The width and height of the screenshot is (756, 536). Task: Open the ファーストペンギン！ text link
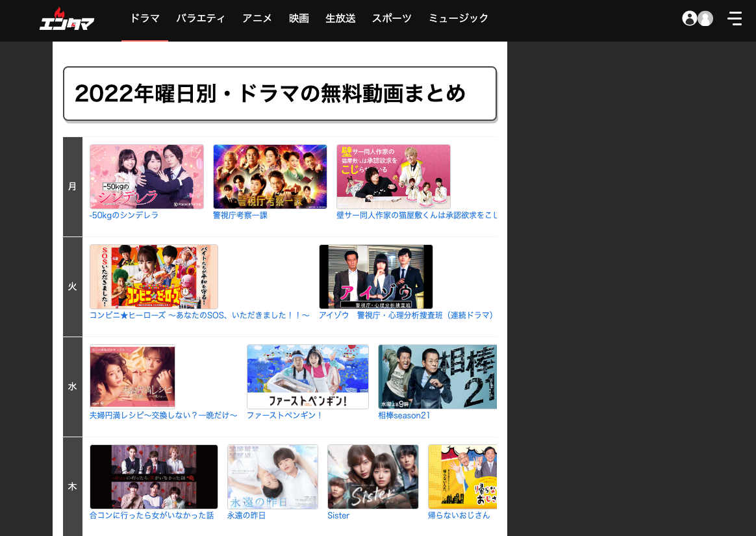pyautogui.click(x=284, y=415)
